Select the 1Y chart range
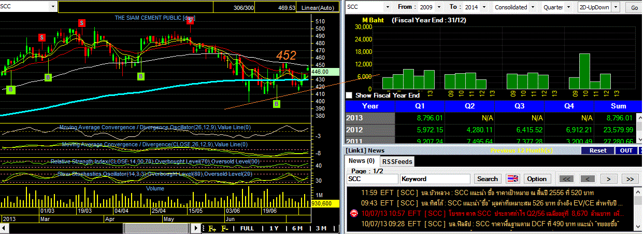 click(x=275, y=228)
